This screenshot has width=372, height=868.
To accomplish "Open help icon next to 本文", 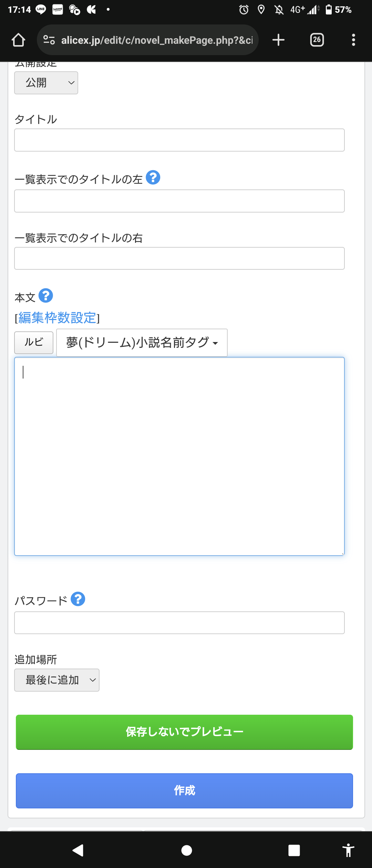I will pyautogui.click(x=45, y=296).
